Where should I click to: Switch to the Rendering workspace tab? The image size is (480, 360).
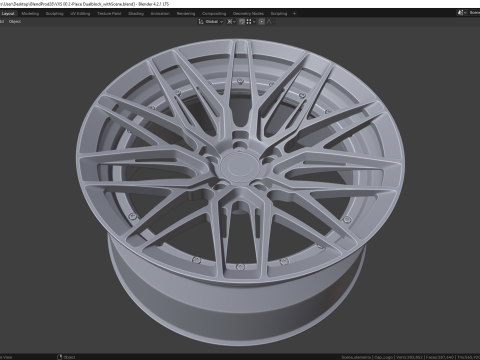186,13
